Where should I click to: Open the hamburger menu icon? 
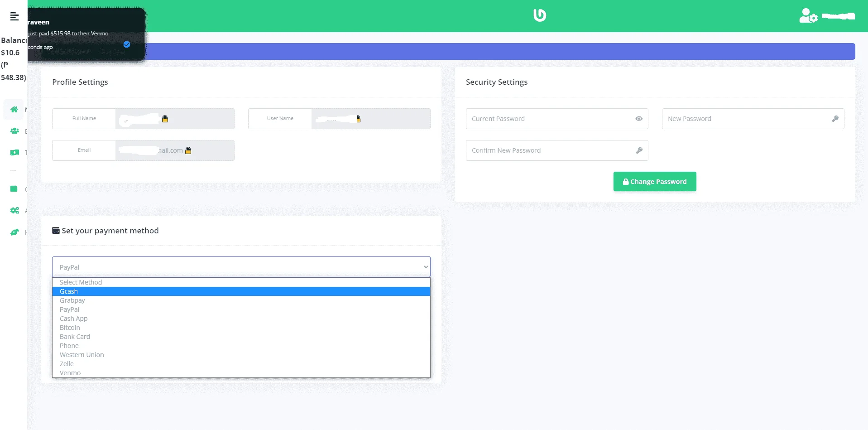click(14, 16)
